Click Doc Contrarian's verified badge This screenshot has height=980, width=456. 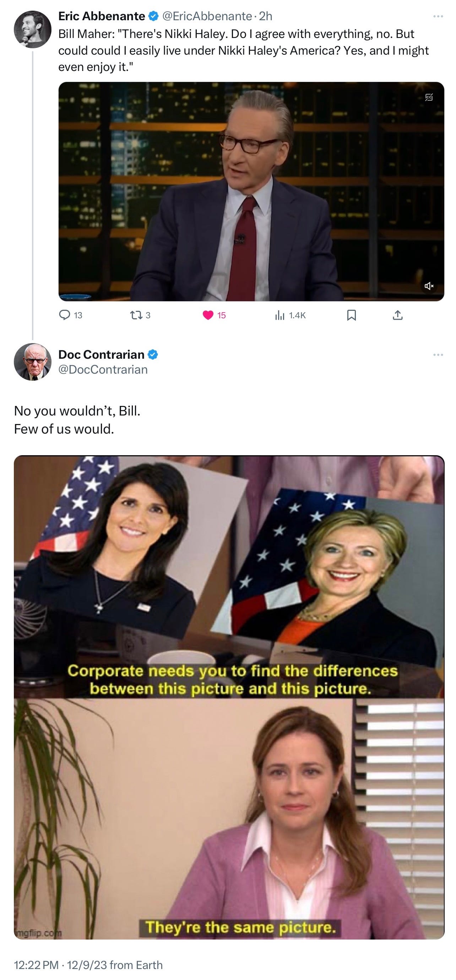click(153, 354)
